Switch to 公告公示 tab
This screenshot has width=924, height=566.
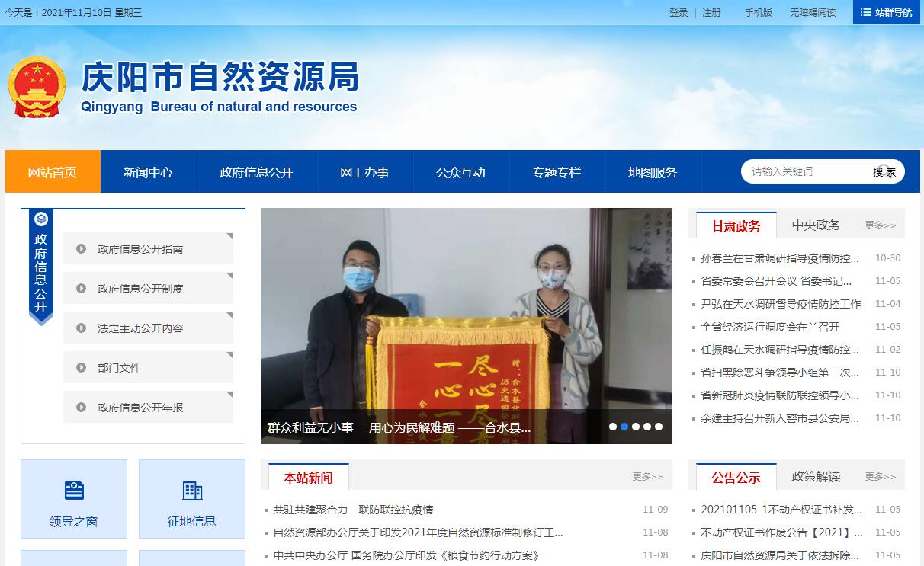coord(736,477)
